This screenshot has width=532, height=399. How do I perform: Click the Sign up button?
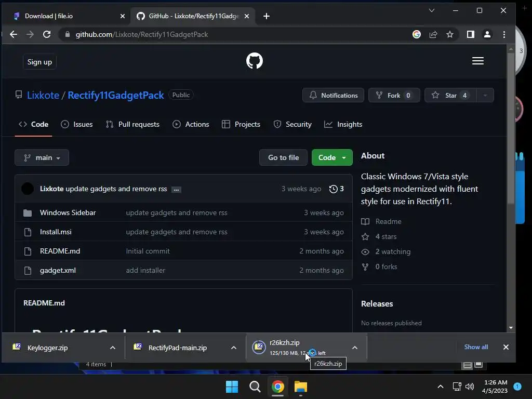39,62
